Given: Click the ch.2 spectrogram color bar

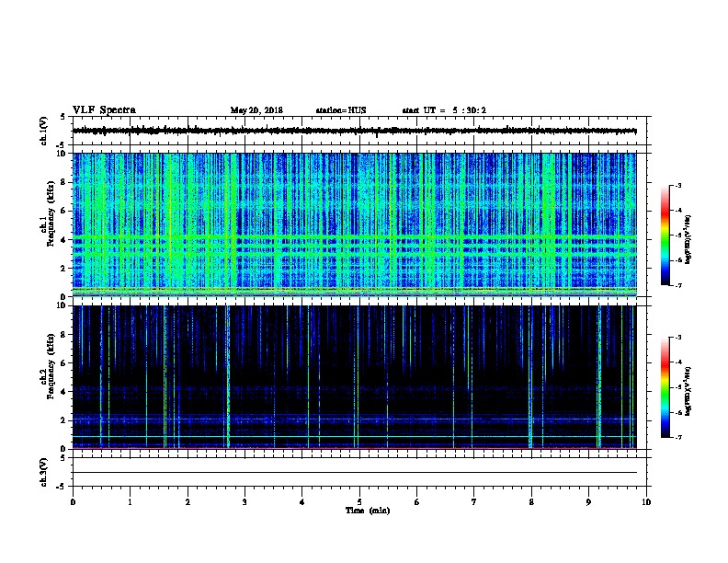Looking at the screenshot, I should [665, 387].
